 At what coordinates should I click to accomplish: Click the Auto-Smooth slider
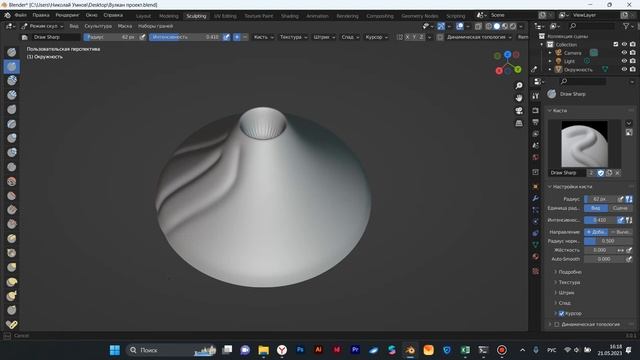604,259
